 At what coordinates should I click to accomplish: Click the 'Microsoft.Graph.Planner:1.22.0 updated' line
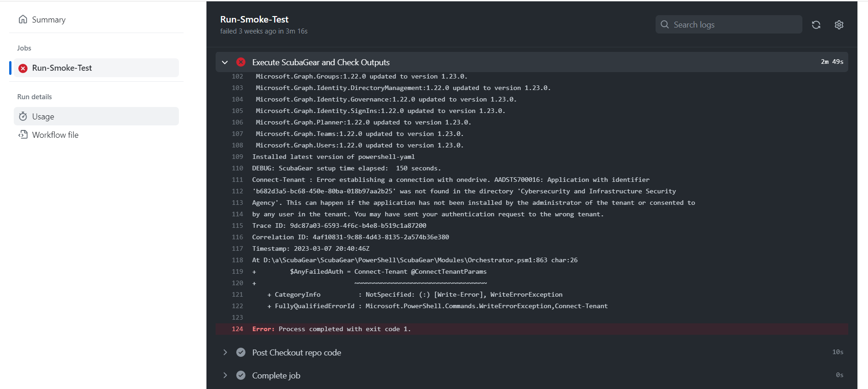pyautogui.click(x=363, y=122)
